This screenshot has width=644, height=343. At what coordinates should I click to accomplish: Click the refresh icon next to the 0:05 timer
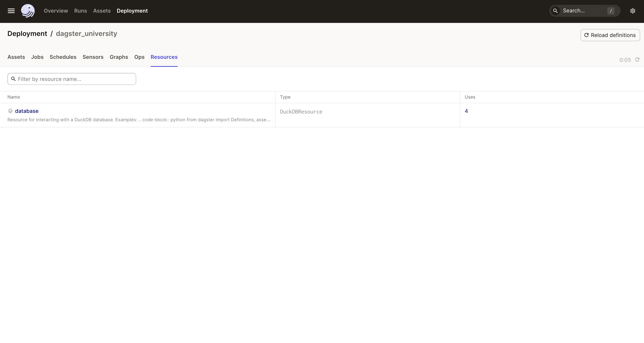click(637, 60)
